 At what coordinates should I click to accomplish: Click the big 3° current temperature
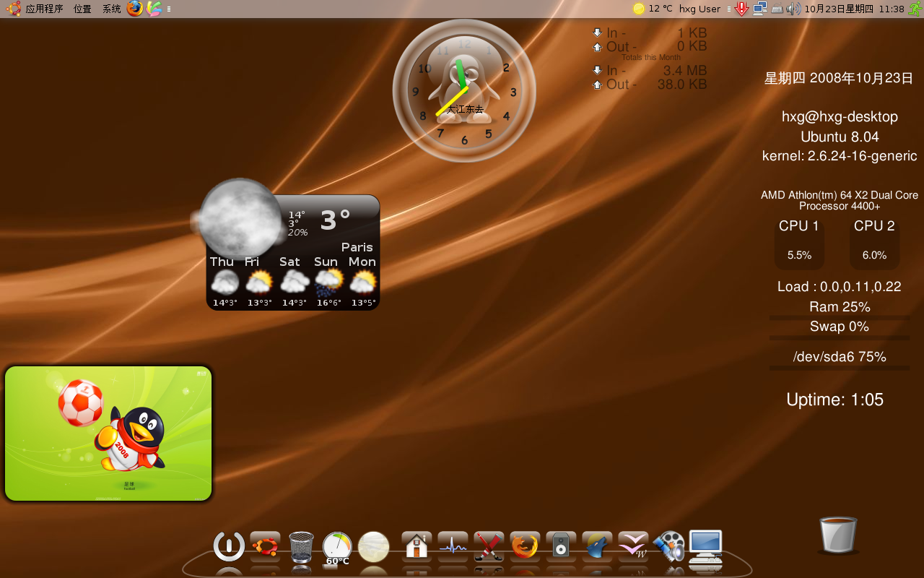click(x=335, y=220)
